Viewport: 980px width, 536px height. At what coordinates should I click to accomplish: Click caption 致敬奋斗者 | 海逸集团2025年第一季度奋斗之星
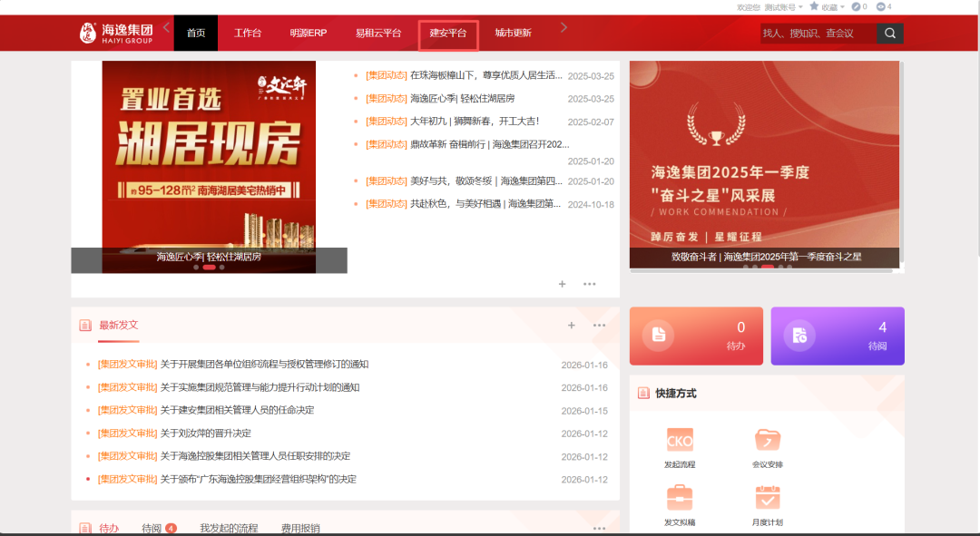766,257
